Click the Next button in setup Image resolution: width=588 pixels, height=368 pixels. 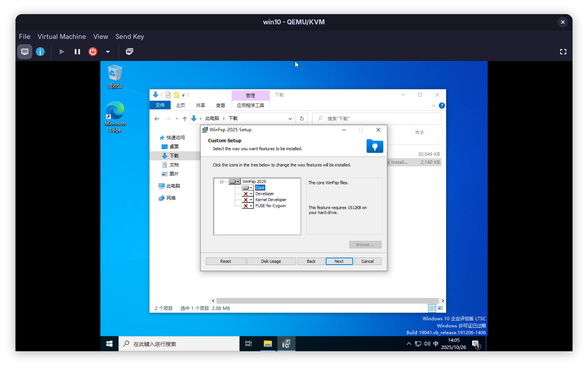click(339, 261)
